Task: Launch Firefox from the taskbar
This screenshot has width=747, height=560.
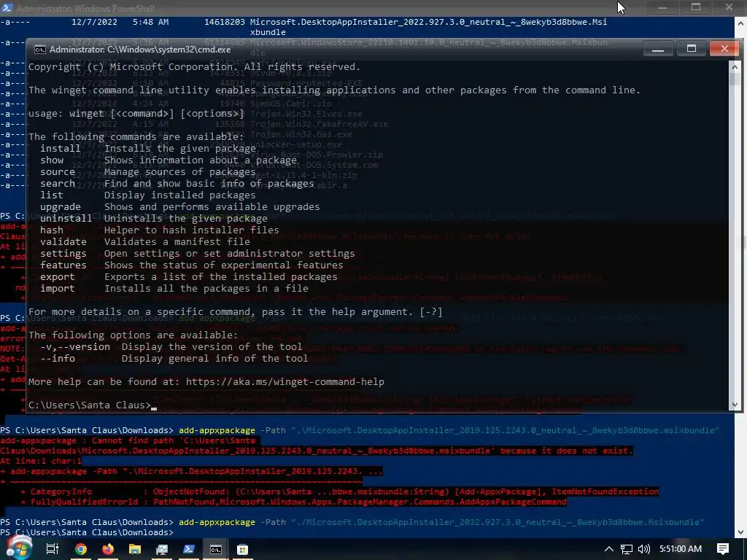Action: pos(108,549)
